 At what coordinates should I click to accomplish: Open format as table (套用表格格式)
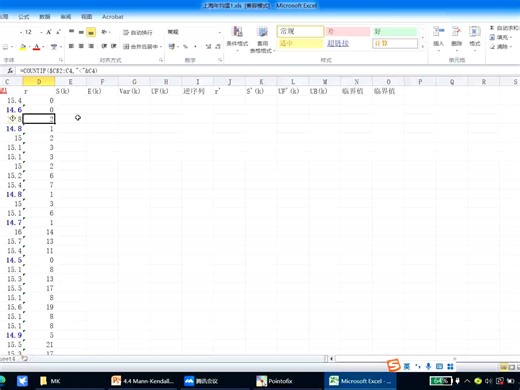pos(262,39)
